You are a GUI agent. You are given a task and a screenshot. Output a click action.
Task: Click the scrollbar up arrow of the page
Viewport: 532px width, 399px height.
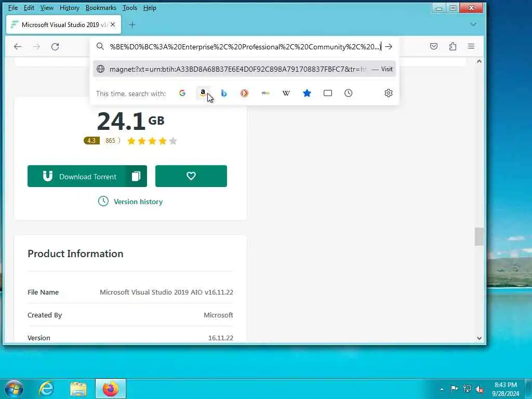479,61
